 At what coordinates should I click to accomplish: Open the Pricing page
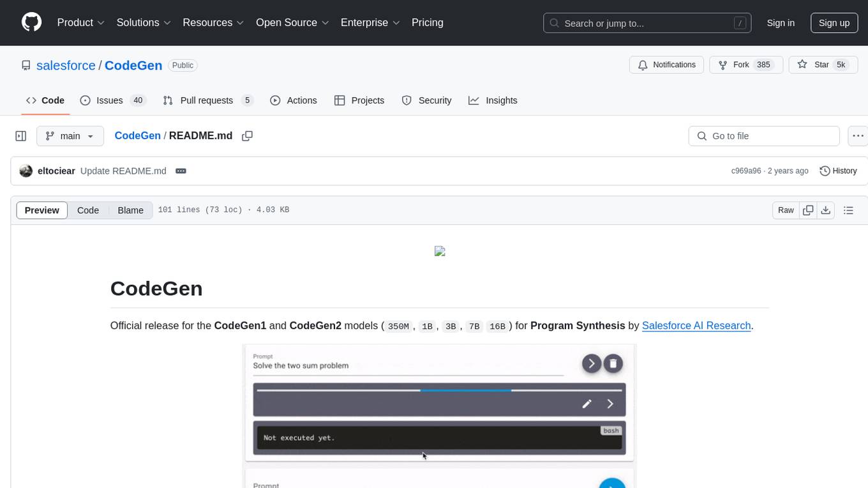pyautogui.click(x=428, y=22)
